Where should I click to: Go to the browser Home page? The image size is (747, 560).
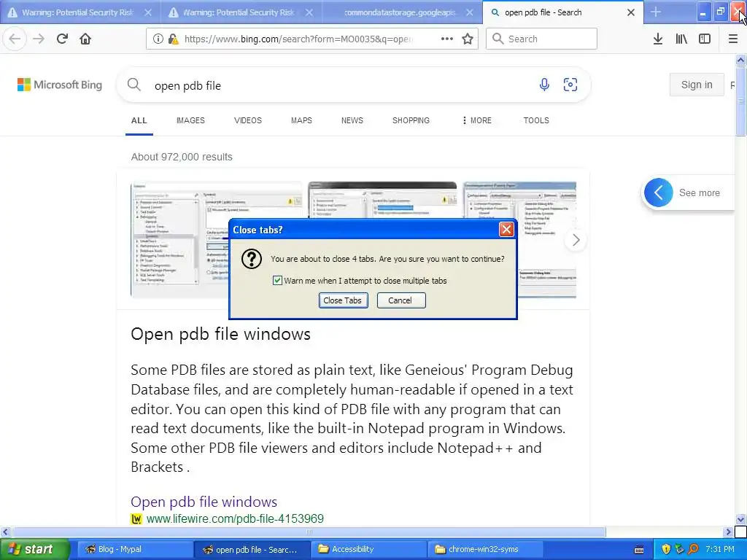[85, 39]
